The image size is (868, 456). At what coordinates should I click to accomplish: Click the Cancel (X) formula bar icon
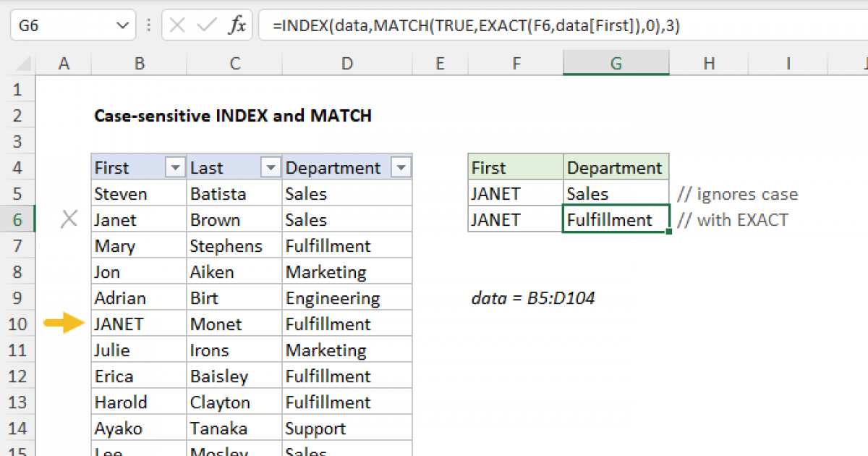click(178, 26)
